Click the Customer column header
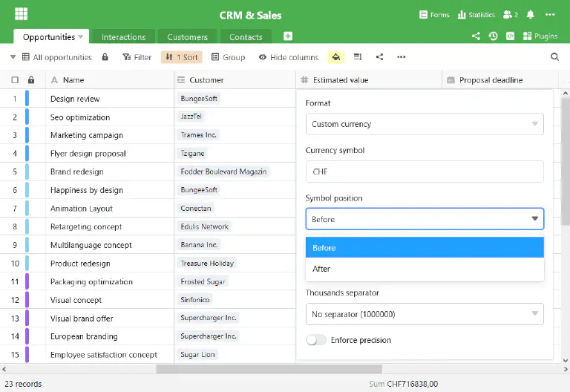Viewport: 570px width, 392px height. point(235,80)
